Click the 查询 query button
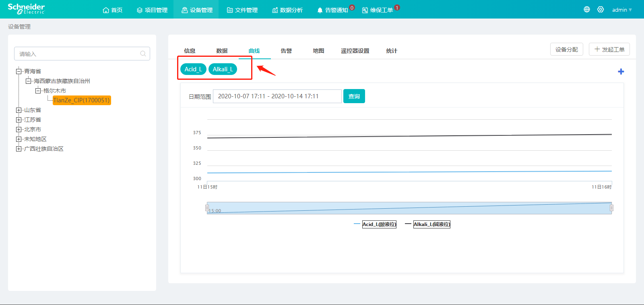Image resolution: width=644 pixels, height=305 pixels. [x=354, y=96]
